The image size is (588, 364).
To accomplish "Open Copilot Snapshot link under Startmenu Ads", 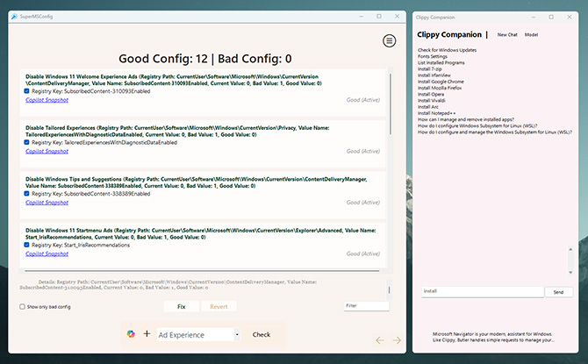I will pos(47,253).
